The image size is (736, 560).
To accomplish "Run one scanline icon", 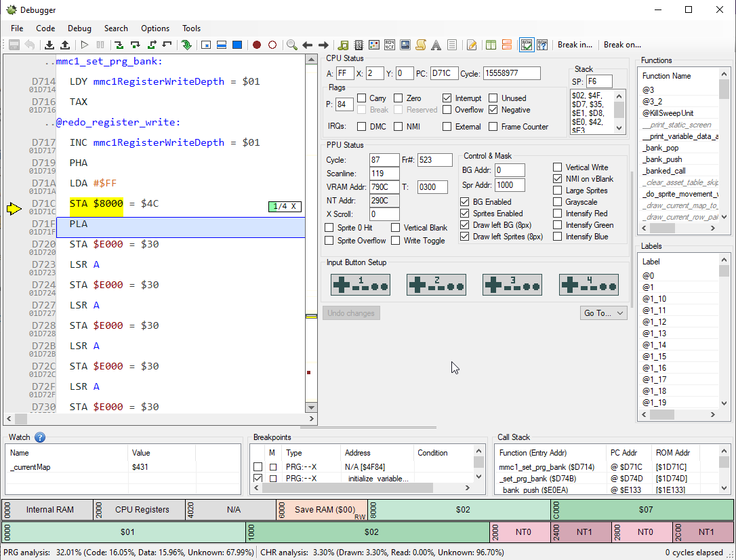I will 222,45.
